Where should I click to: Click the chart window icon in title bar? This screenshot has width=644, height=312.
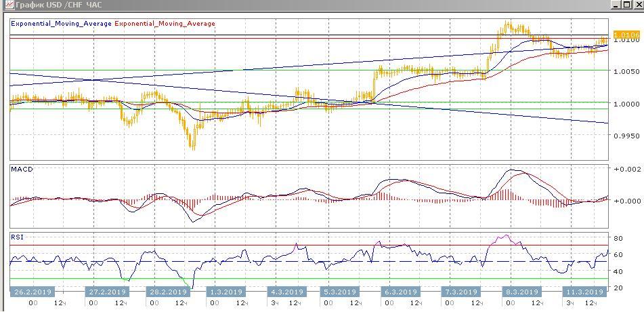[5, 5]
